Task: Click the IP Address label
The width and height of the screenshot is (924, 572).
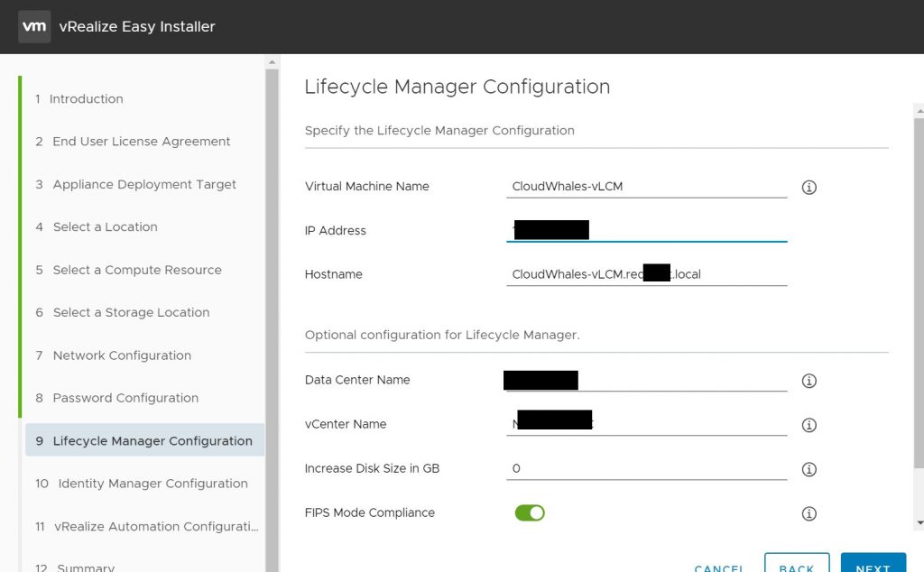Action: pos(336,230)
